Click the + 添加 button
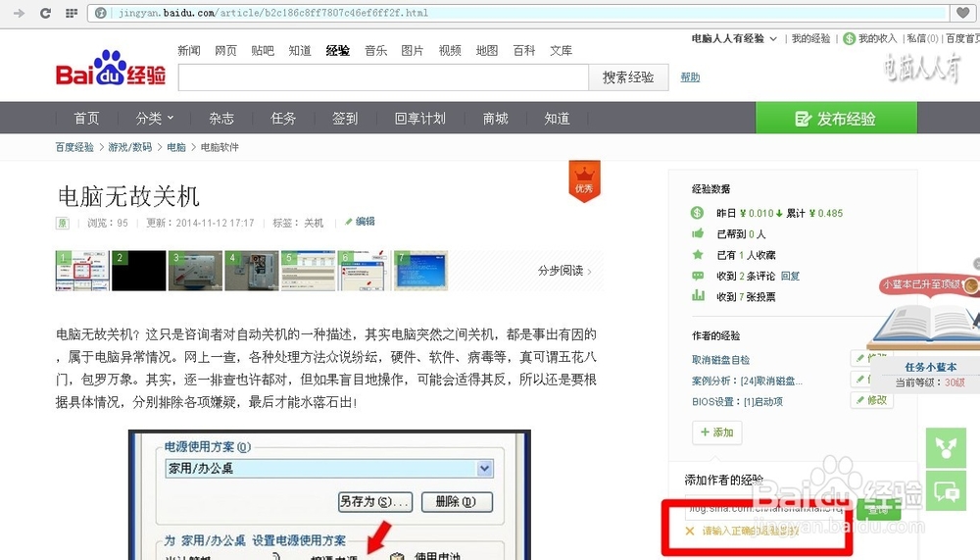The width and height of the screenshot is (980, 560). [x=717, y=433]
